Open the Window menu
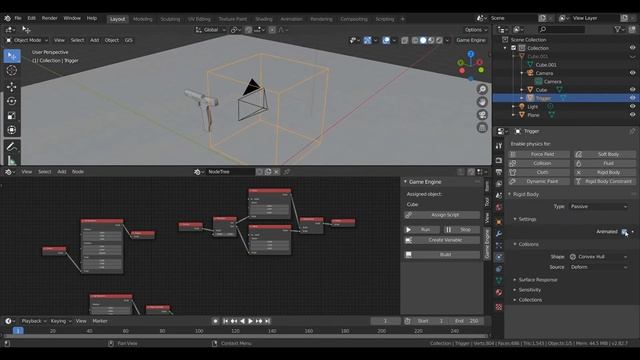 click(72, 18)
